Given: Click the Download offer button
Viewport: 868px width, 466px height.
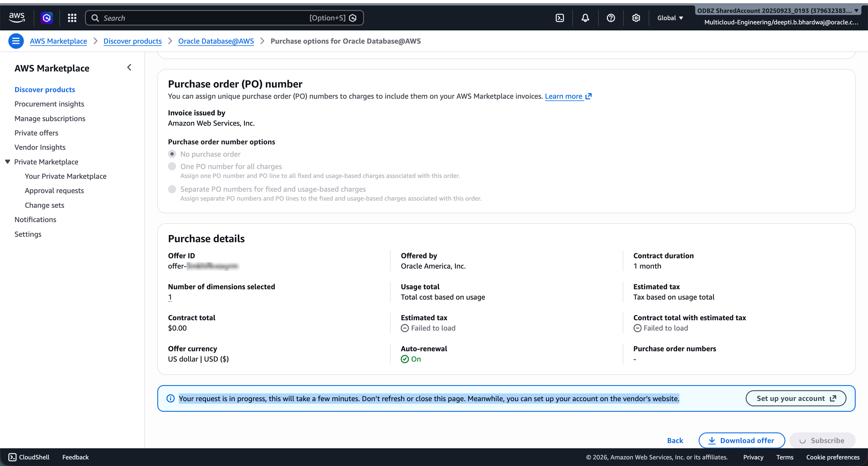Looking at the screenshot, I should coord(742,440).
